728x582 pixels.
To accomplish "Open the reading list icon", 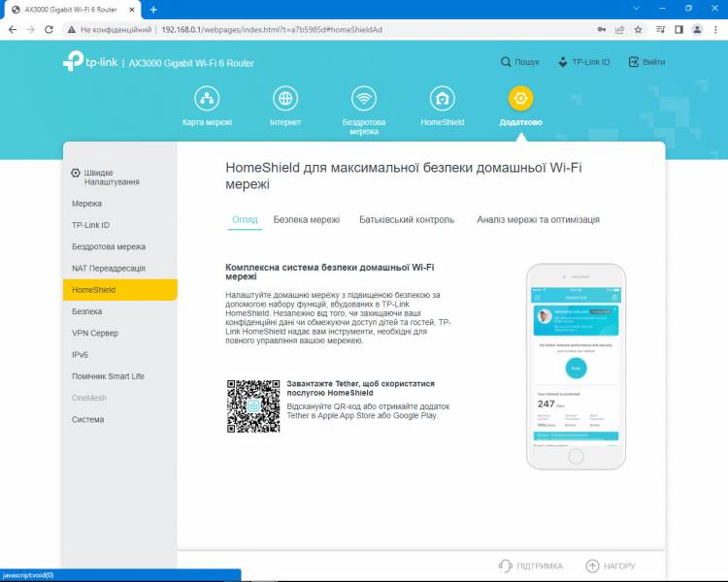I will [x=660, y=30].
